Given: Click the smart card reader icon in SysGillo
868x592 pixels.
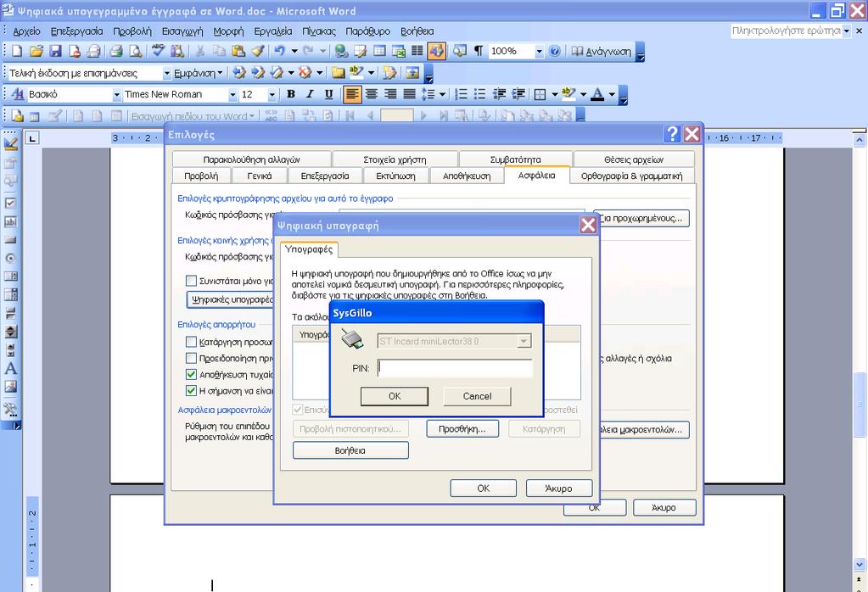Looking at the screenshot, I should pyautogui.click(x=352, y=338).
